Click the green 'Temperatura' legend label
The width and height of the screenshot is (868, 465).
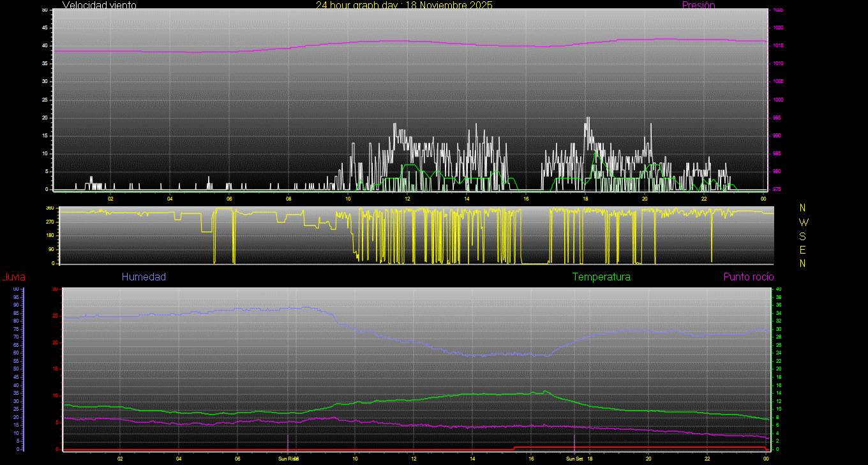pyautogui.click(x=601, y=277)
